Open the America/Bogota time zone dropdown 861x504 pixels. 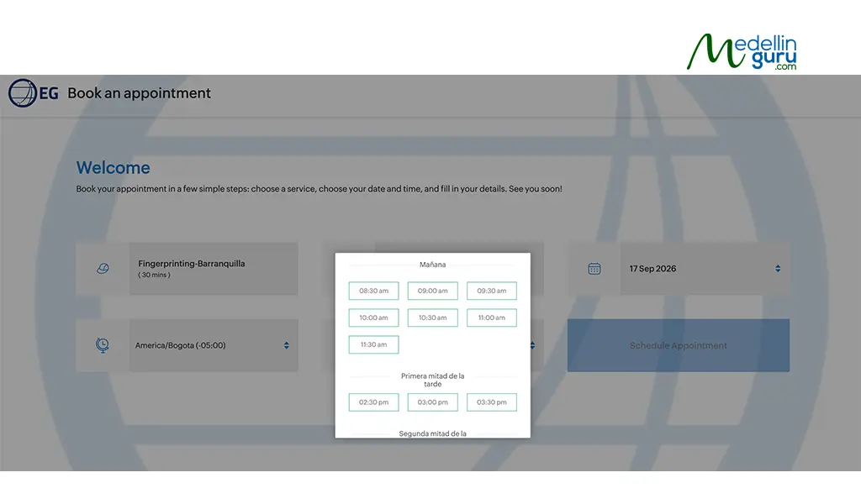tap(214, 345)
